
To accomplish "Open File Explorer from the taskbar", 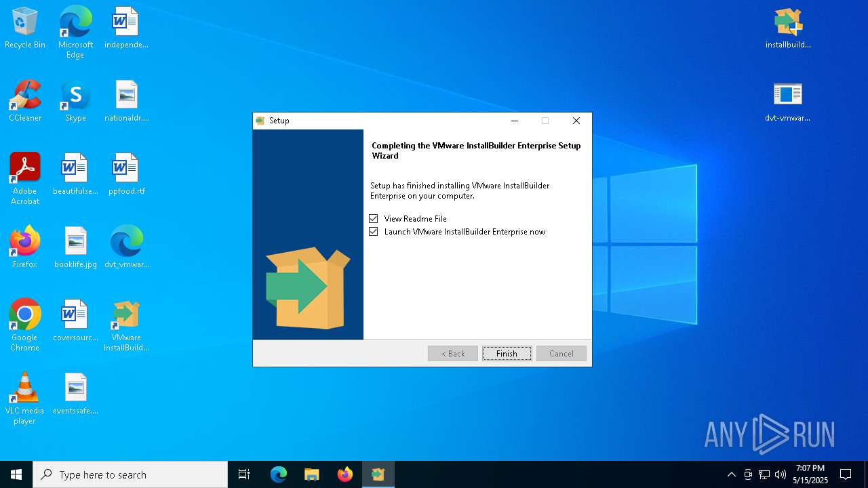I will click(312, 474).
